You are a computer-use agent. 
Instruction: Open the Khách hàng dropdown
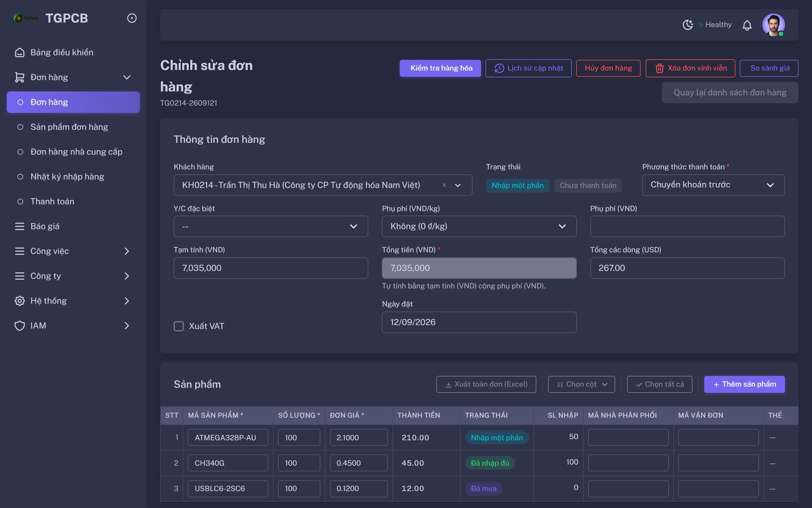[323, 185]
